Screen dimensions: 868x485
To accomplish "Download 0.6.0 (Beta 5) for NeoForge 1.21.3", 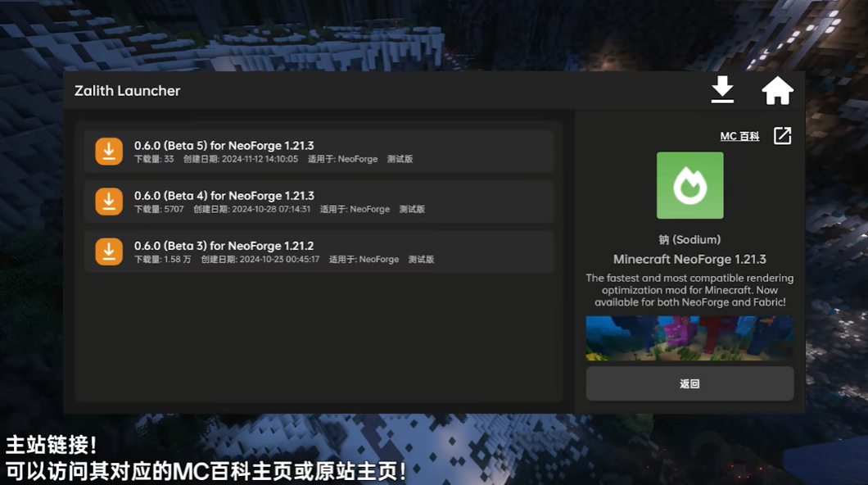I will 109,152.
